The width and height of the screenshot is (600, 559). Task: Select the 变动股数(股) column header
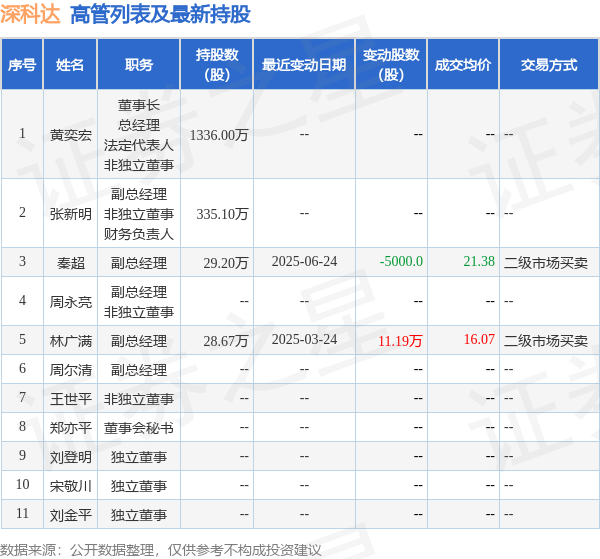(x=391, y=65)
